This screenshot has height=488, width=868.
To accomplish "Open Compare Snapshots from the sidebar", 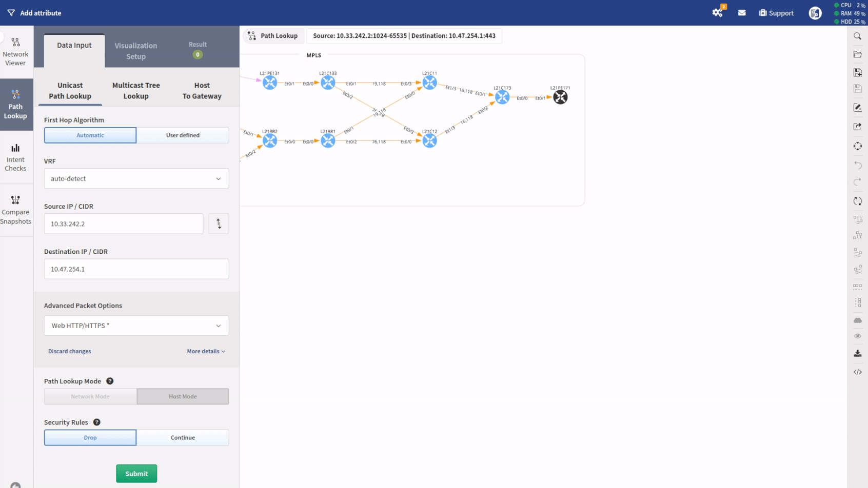I will point(15,210).
